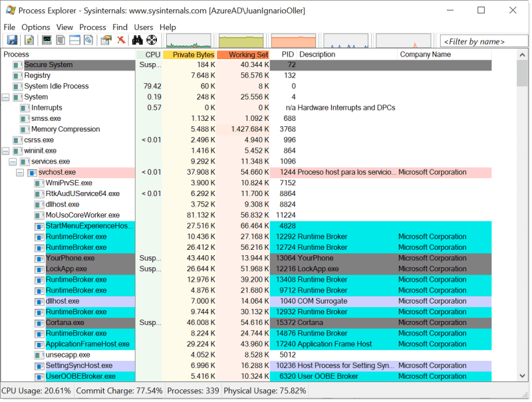
Task: Click the yellow commit history mini graph
Action: tap(241, 41)
